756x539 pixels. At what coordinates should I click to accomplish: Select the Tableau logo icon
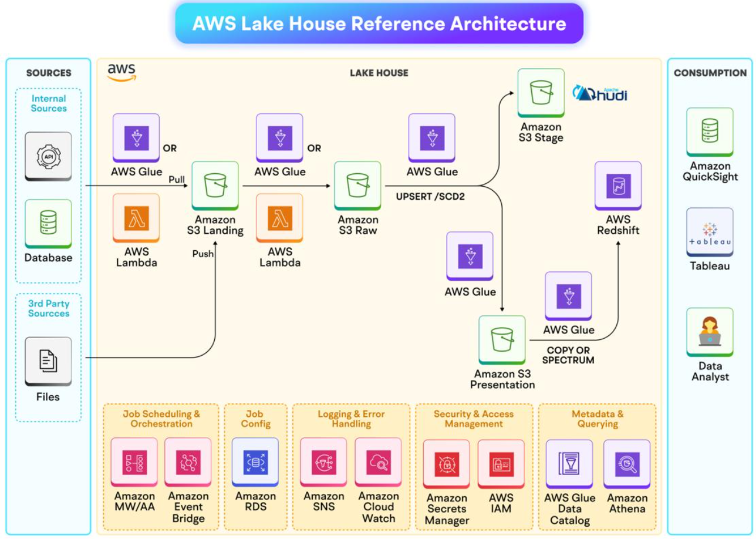pos(710,232)
